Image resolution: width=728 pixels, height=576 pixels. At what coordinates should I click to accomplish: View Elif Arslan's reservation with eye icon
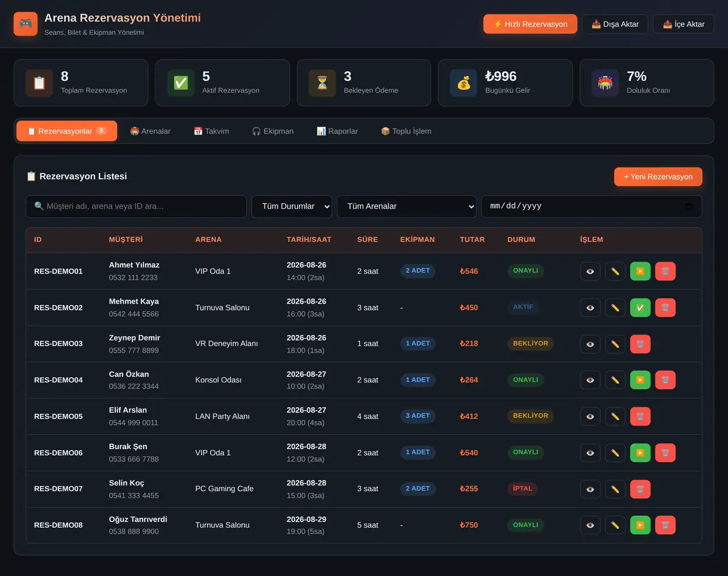point(590,416)
